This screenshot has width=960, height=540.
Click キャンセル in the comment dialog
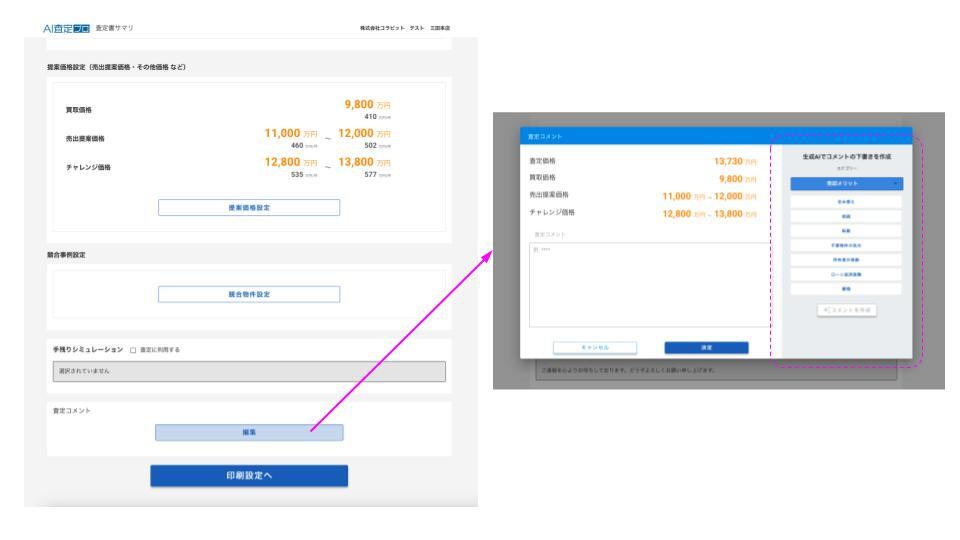point(595,347)
